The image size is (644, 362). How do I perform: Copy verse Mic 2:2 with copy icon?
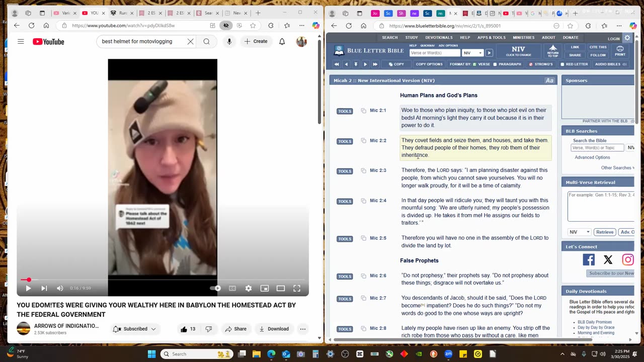(363, 141)
